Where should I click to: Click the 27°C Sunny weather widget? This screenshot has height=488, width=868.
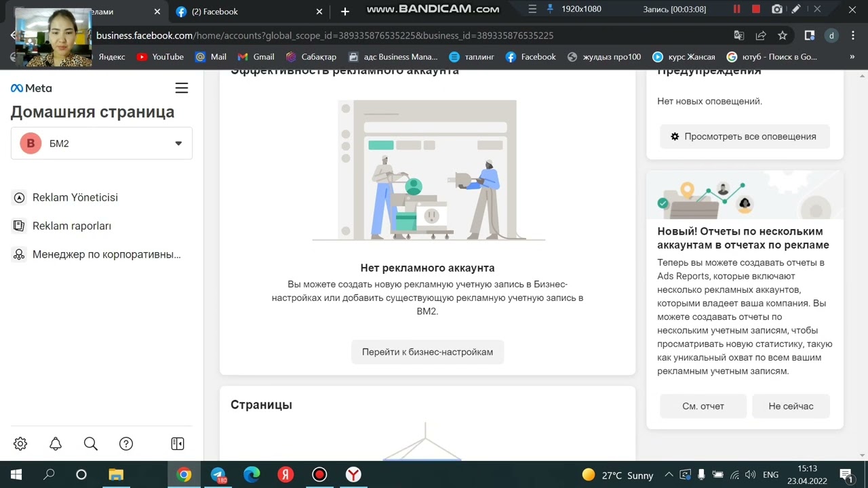click(618, 475)
